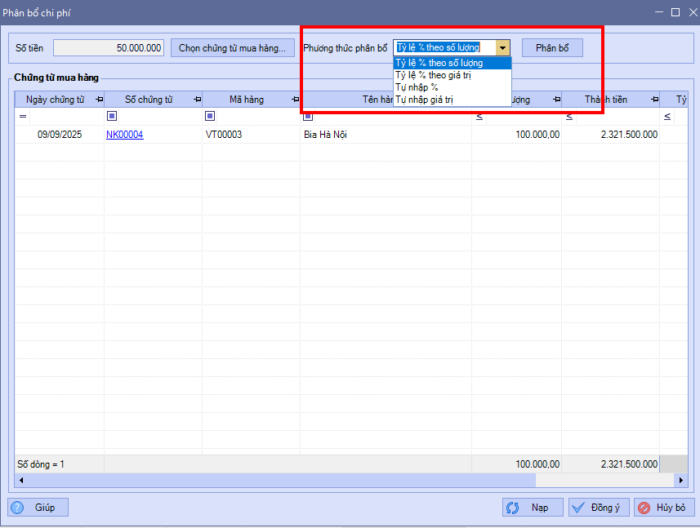
Task: Collapse the Phương thức phân bổ dropdown arrow
Action: point(503,47)
